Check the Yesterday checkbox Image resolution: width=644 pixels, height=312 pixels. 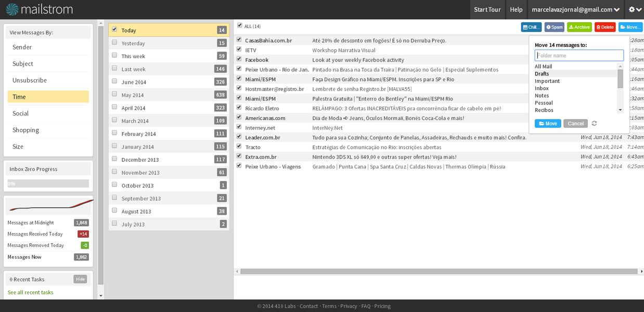point(114,43)
